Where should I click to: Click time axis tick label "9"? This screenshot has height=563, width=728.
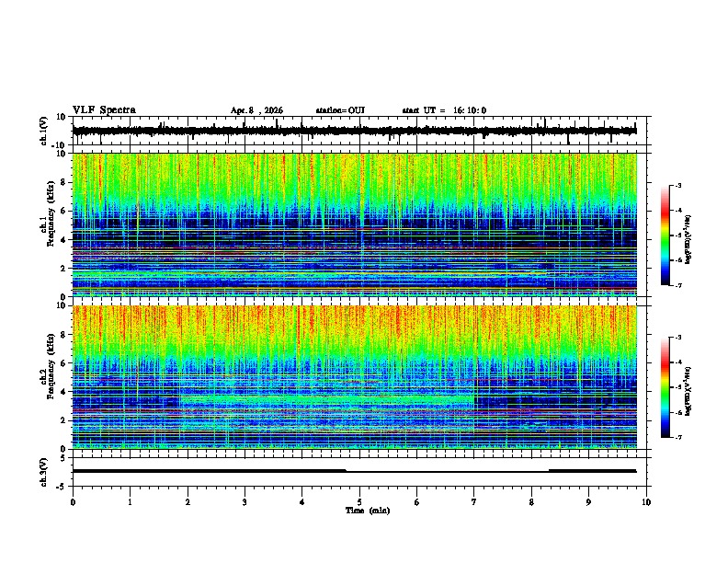coord(588,502)
